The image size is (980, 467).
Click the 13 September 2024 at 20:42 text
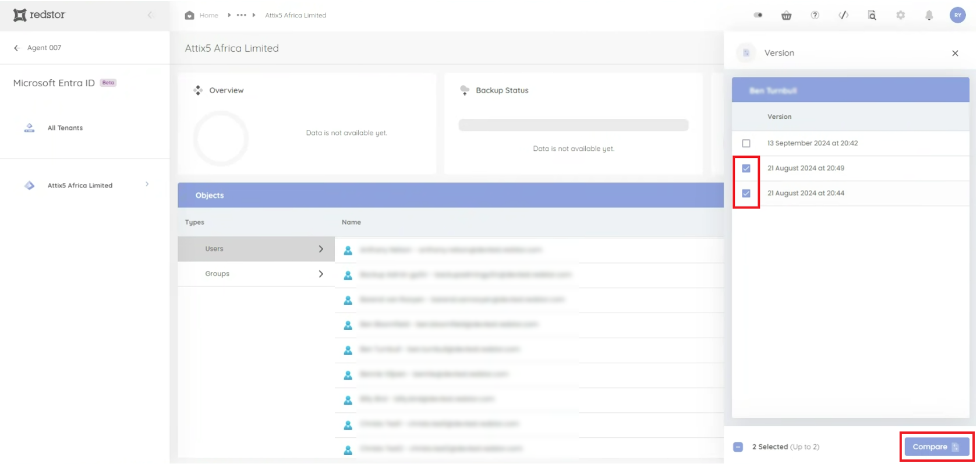click(x=812, y=143)
